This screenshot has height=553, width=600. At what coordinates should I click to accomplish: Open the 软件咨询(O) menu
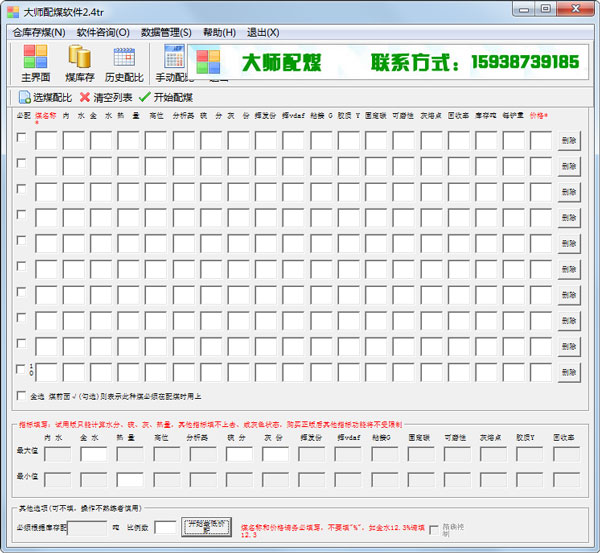[103, 32]
